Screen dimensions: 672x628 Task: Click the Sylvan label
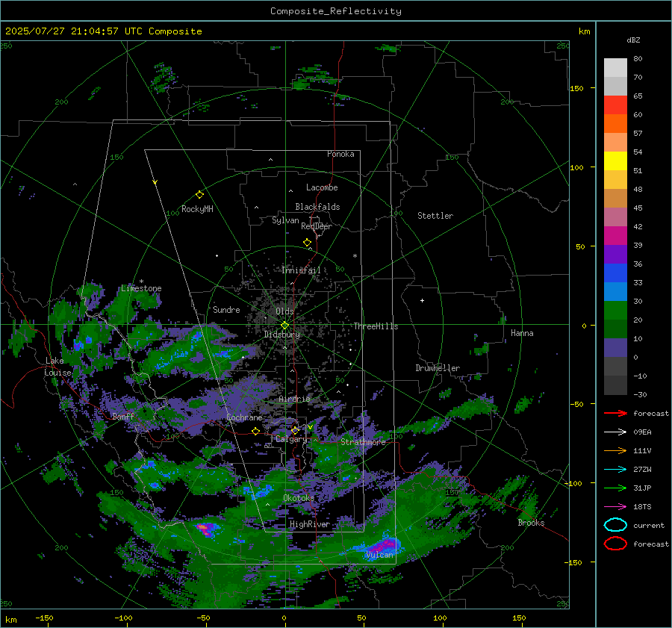click(285, 220)
